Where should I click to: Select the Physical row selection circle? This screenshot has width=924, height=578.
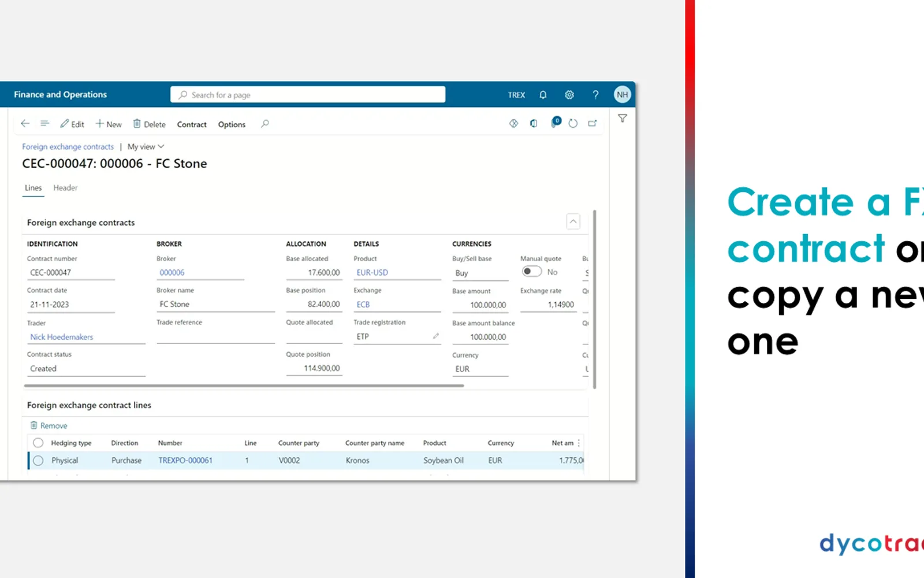pos(38,461)
